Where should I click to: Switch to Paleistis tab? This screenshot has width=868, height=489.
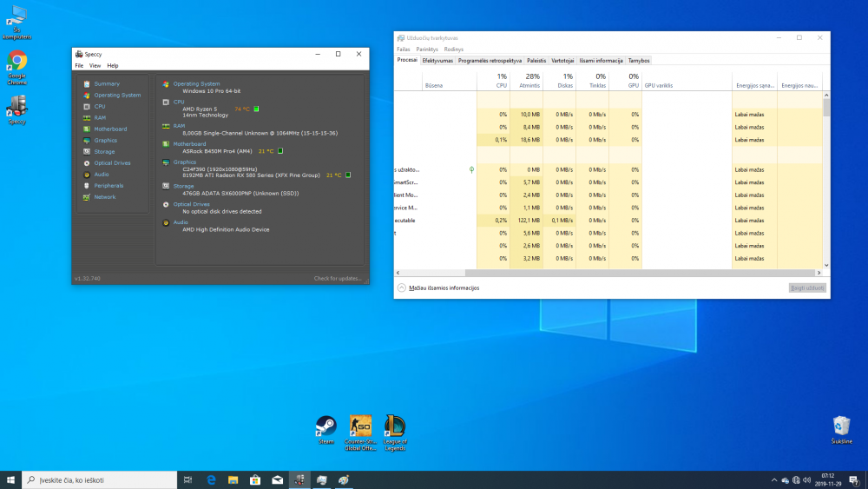point(536,60)
